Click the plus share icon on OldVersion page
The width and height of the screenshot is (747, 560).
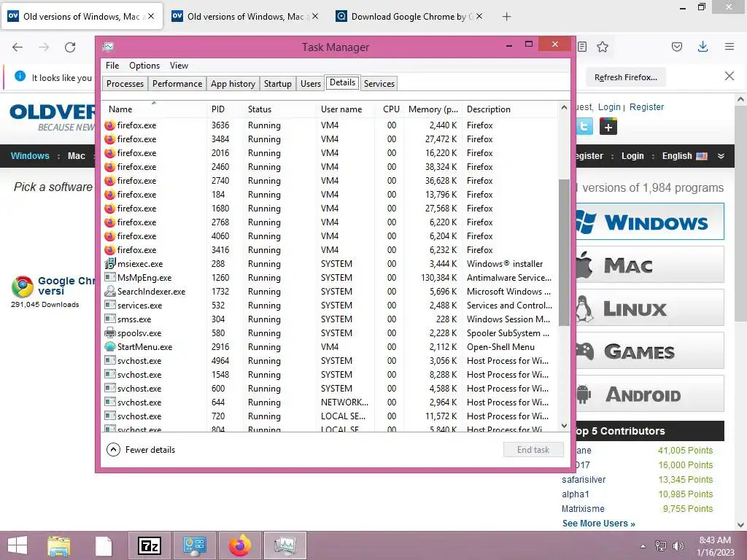(608, 127)
